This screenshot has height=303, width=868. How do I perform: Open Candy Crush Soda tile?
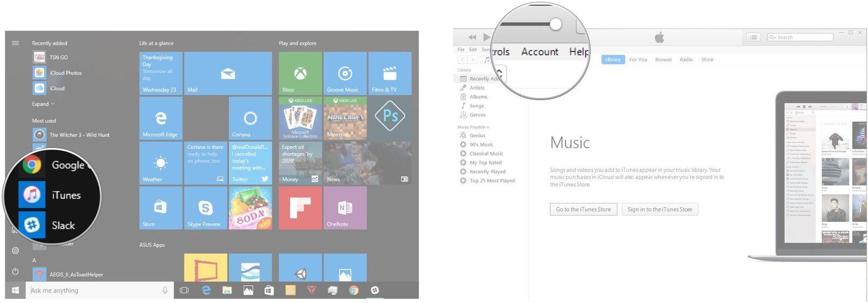pos(250,208)
